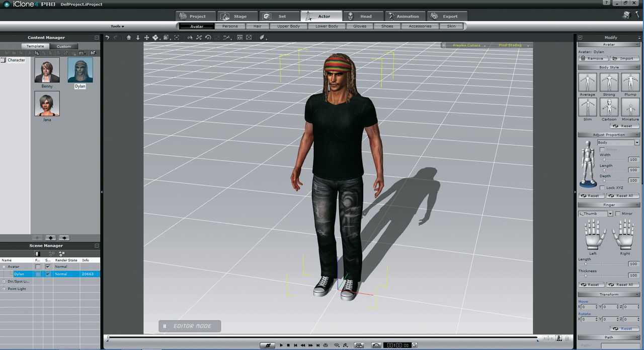Select the Move object tool
Image resolution: width=644 pixels, height=350 pixels.
146,38
